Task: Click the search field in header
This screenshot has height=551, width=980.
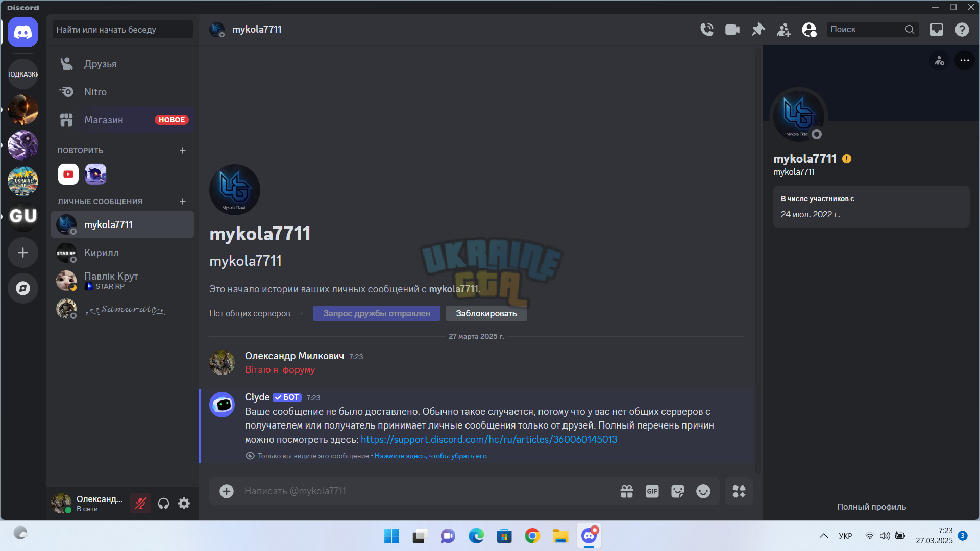Action: coord(872,30)
